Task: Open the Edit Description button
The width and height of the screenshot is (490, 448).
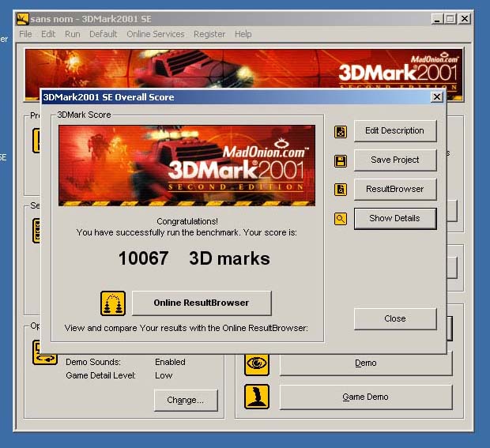Action: (395, 131)
